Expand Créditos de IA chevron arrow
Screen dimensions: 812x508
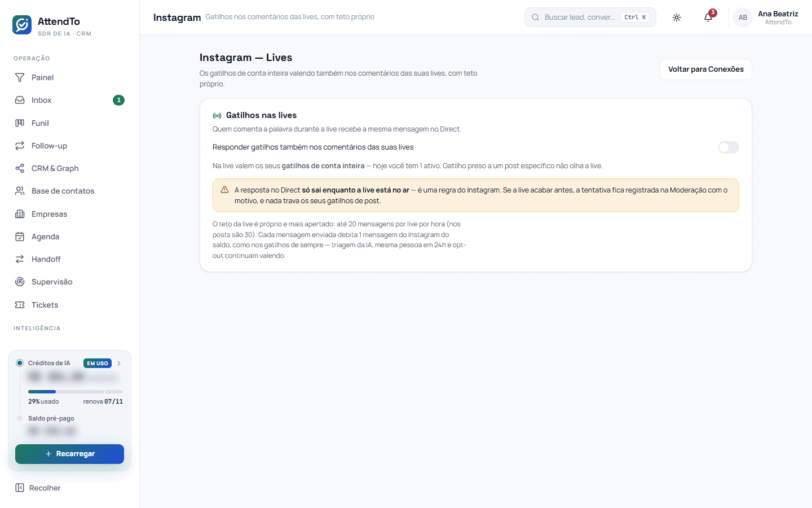[119, 364]
